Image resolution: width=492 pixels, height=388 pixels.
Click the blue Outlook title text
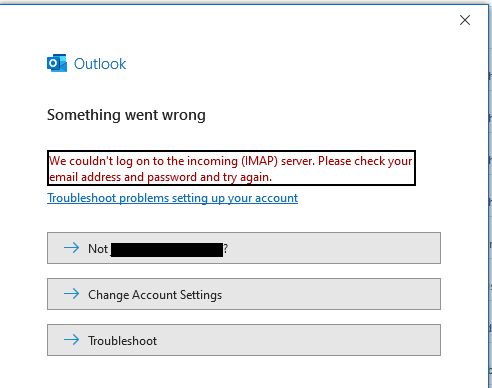pyautogui.click(x=100, y=64)
